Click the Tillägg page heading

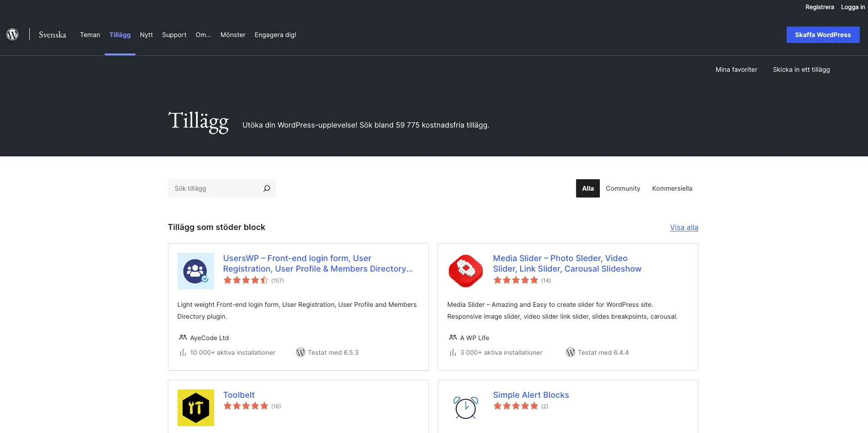tap(199, 122)
